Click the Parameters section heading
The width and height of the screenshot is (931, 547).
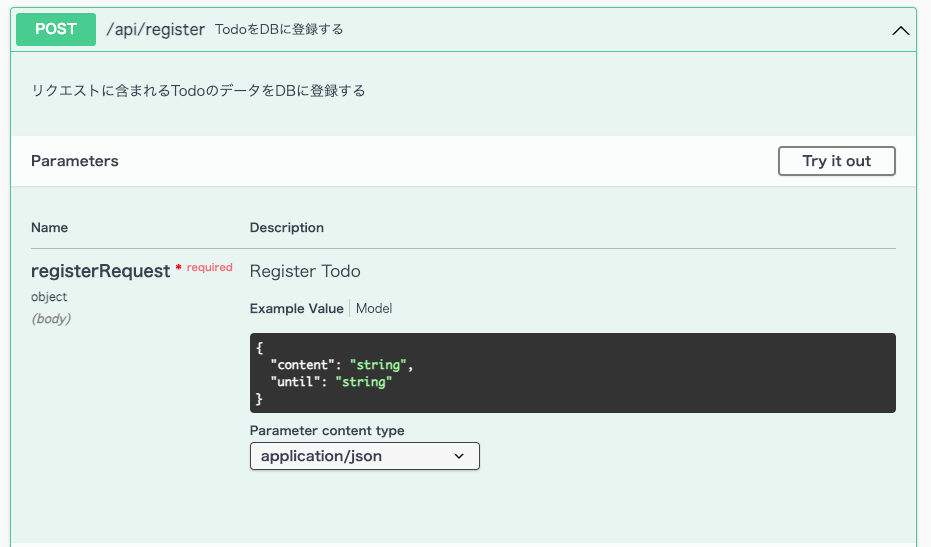[75, 161]
